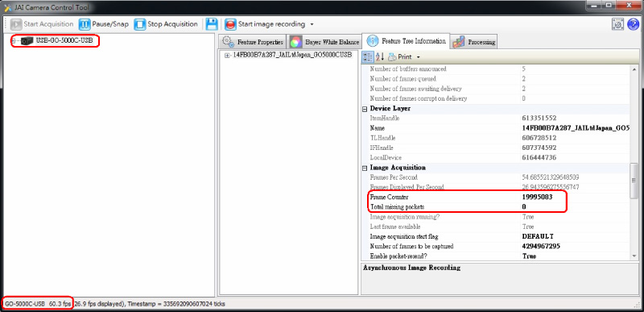Click the IFHandle value 607374592
Viewport: 644px width, 312px height.
click(x=539, y=148)
